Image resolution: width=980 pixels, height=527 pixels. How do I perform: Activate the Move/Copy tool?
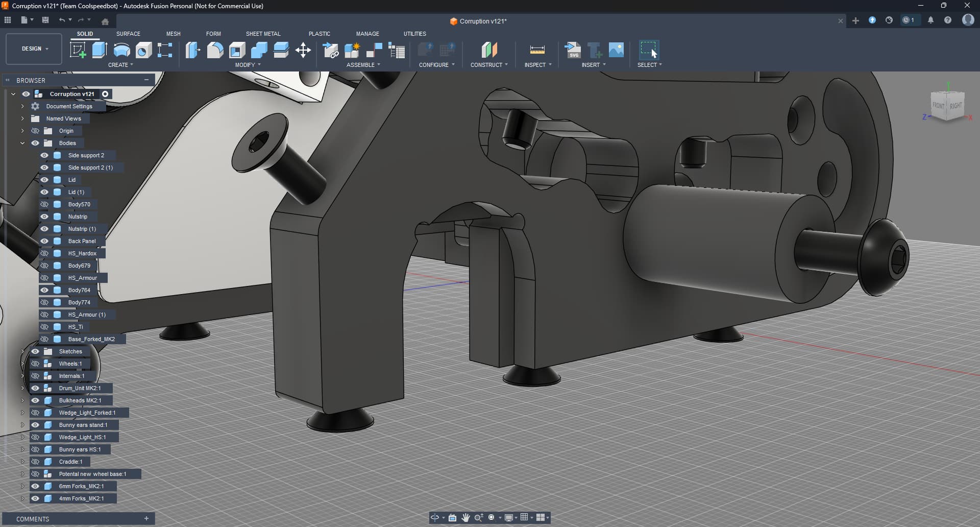303,50
